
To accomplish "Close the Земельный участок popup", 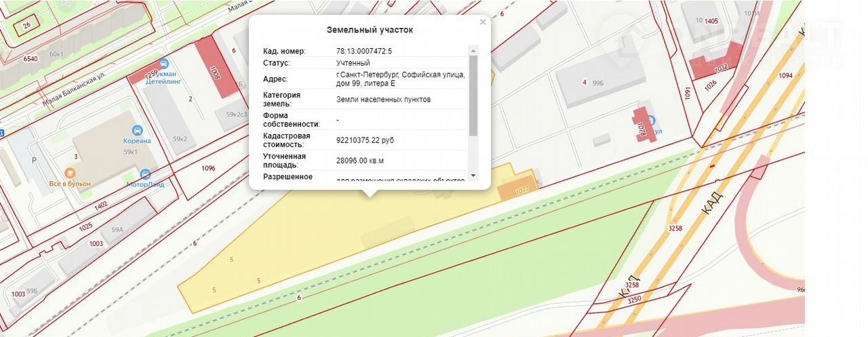I will [483, 22].
